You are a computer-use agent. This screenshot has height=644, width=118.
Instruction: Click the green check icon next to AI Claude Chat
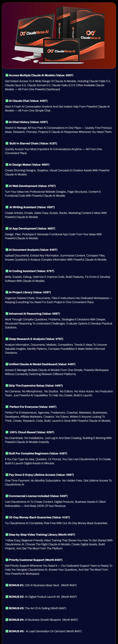[7, 101]
